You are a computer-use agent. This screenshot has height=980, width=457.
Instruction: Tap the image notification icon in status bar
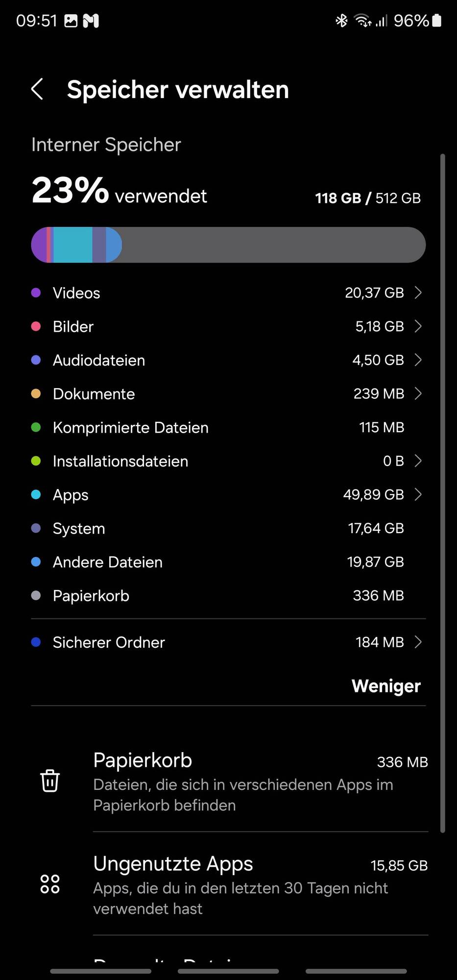(71, 21)
